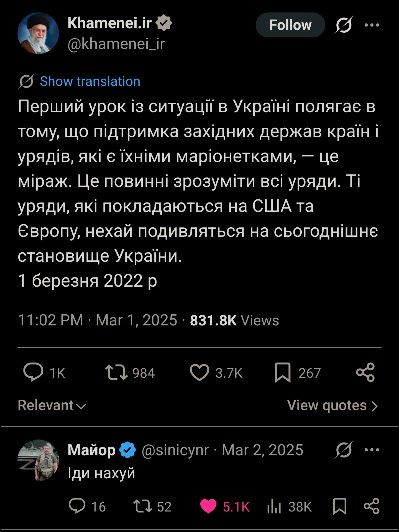
Task: Bookmark Майор's reply
Action: 340,506
